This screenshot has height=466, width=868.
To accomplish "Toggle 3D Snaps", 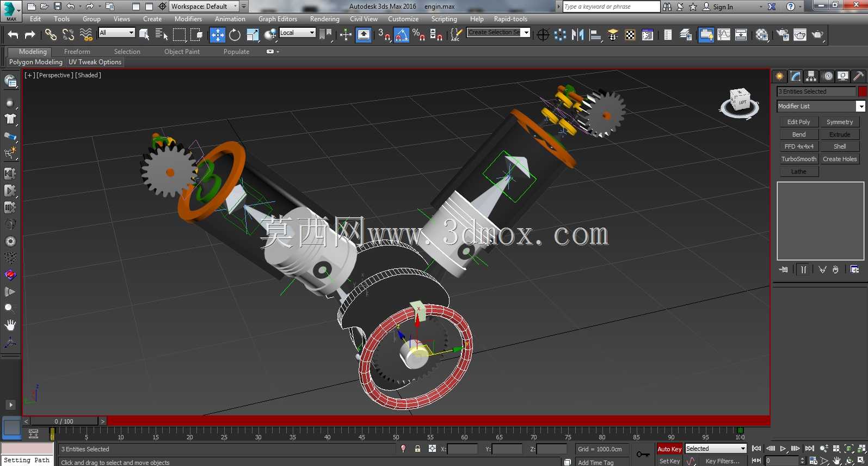I will [384, 35].
